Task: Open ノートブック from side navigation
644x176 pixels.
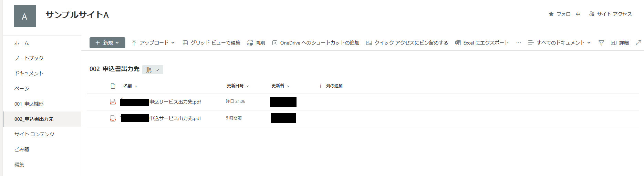Action: 29,58
